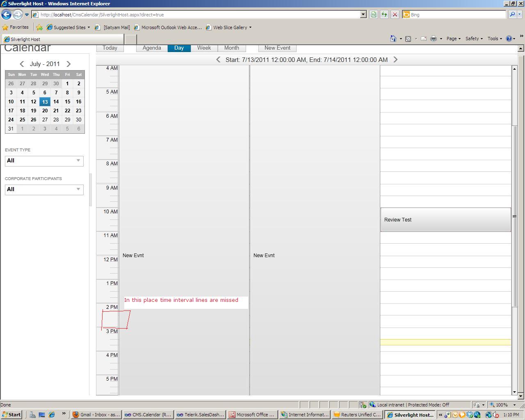Screen dimensions: 525x420
Task: Select the Agenda view tab
Action: (152, 48)
